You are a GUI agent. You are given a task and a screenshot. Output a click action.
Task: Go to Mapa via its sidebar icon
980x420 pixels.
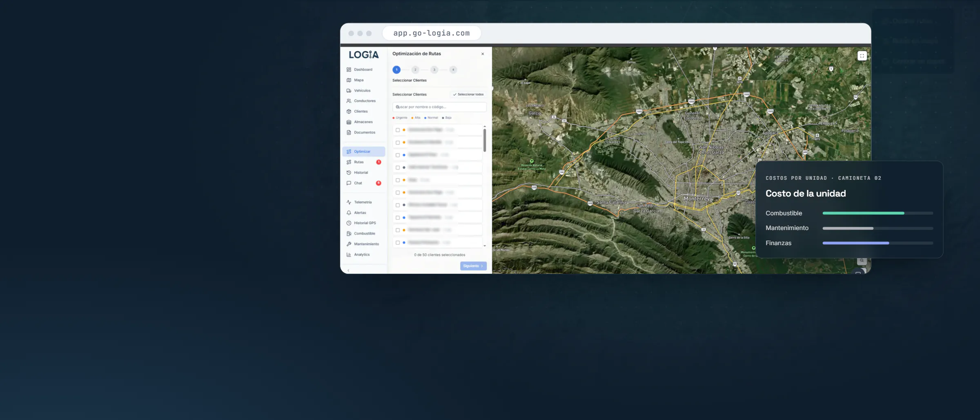click(x=349, y=80)
